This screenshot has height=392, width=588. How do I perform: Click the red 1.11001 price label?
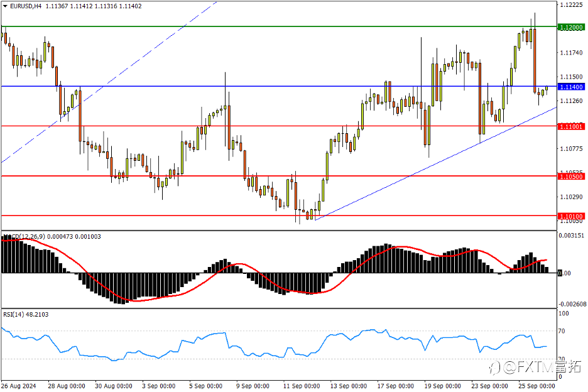click(571, 126)
